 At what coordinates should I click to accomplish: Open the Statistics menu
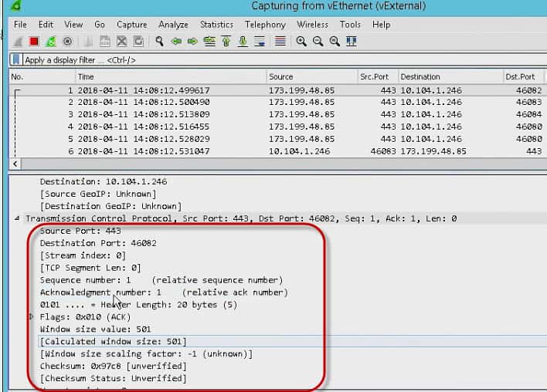pos(216,25)
